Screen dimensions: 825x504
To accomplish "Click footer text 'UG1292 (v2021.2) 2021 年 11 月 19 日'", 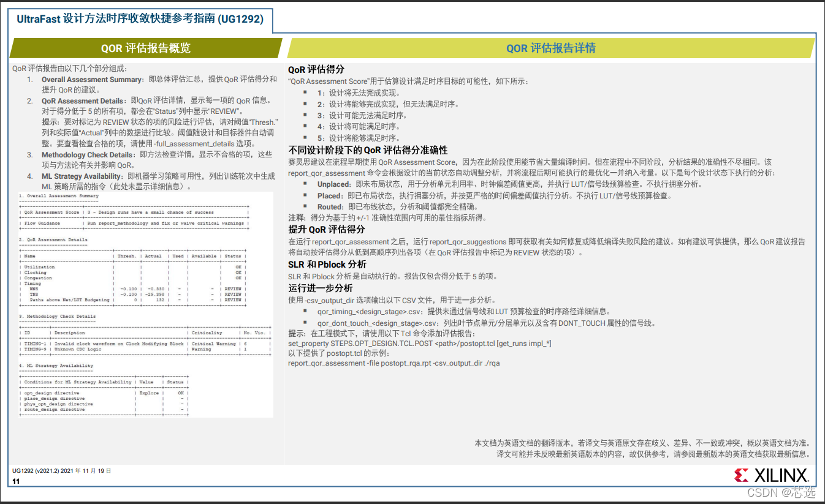I will pos(61,471).
